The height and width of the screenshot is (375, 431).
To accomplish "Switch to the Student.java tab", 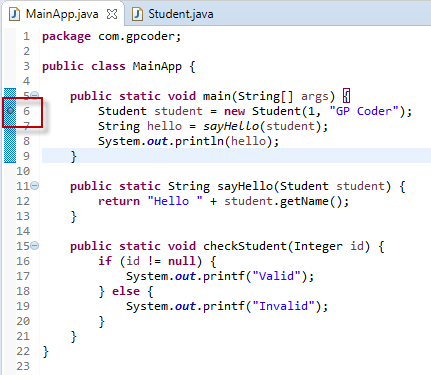I will 172,14.
